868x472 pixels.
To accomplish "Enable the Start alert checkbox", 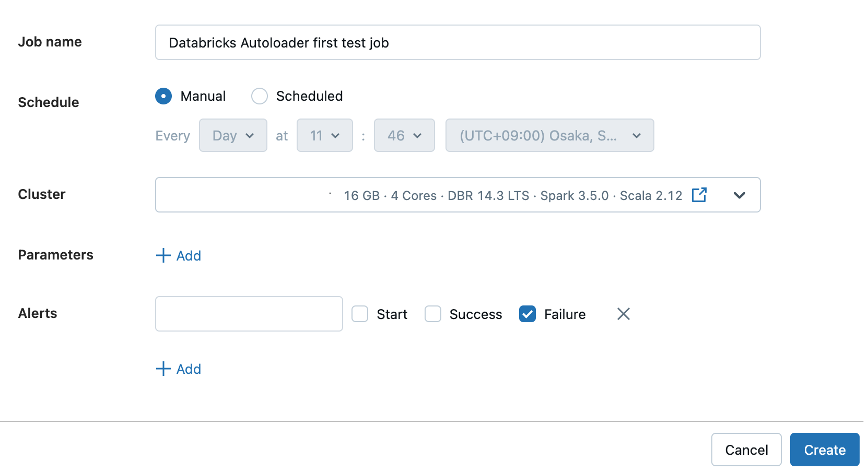I will pos(360,314).
